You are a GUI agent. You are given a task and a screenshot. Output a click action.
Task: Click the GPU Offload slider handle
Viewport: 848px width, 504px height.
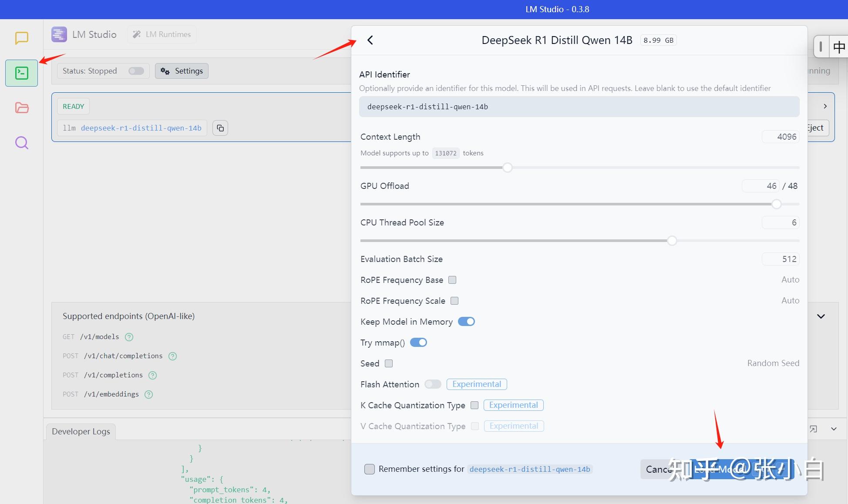point(776,204)
